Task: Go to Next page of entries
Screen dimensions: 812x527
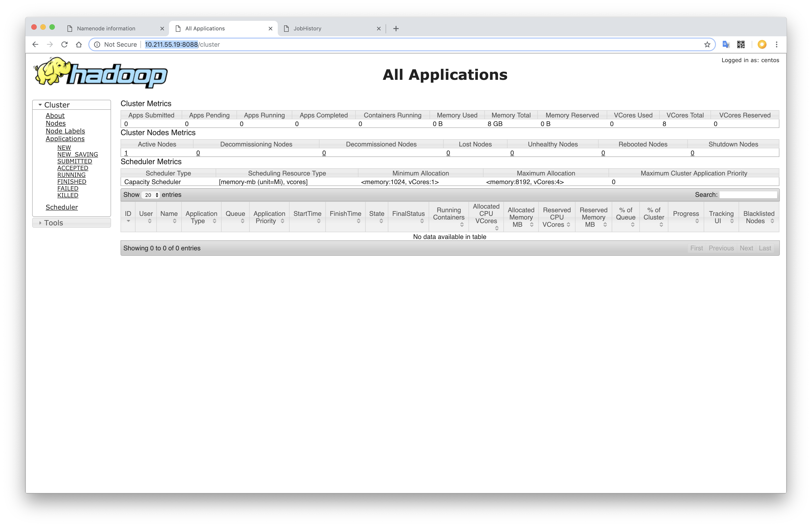Action: coord(746,248)
